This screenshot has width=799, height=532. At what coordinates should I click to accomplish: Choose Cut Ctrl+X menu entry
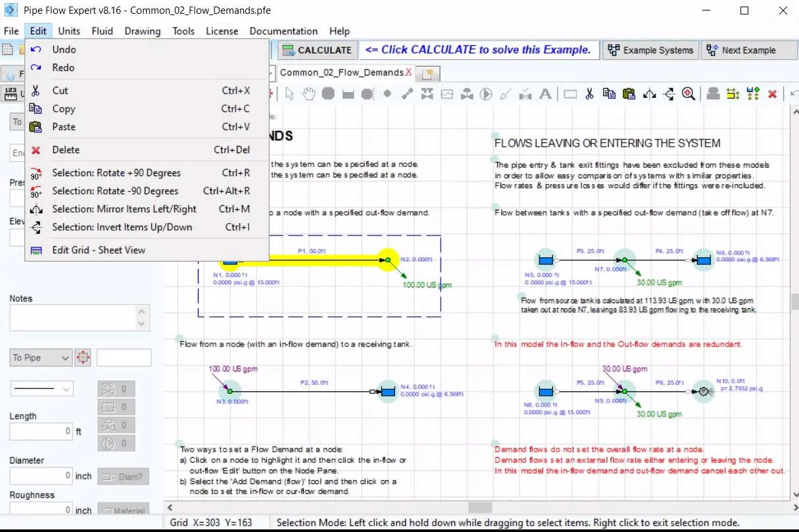(146, 91)
